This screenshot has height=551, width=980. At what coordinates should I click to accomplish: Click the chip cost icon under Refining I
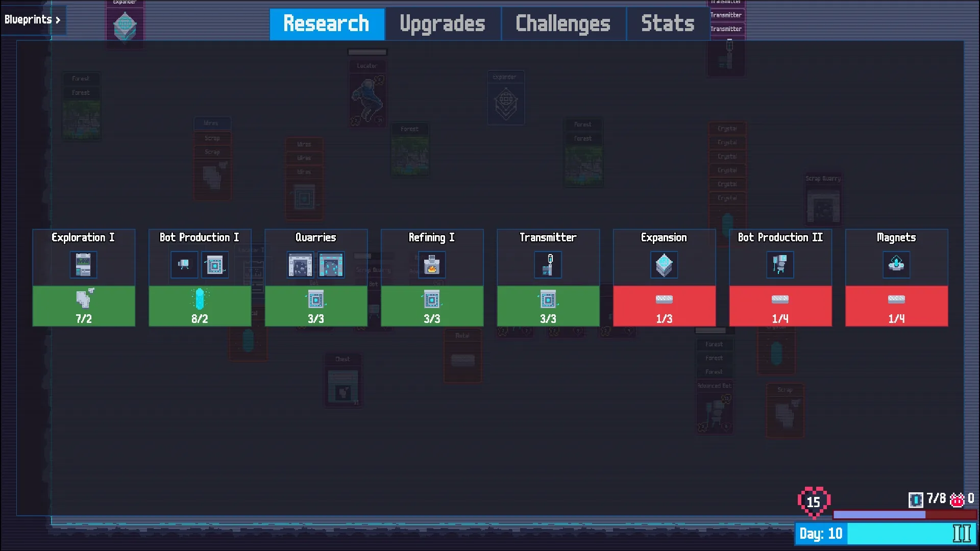432,299
